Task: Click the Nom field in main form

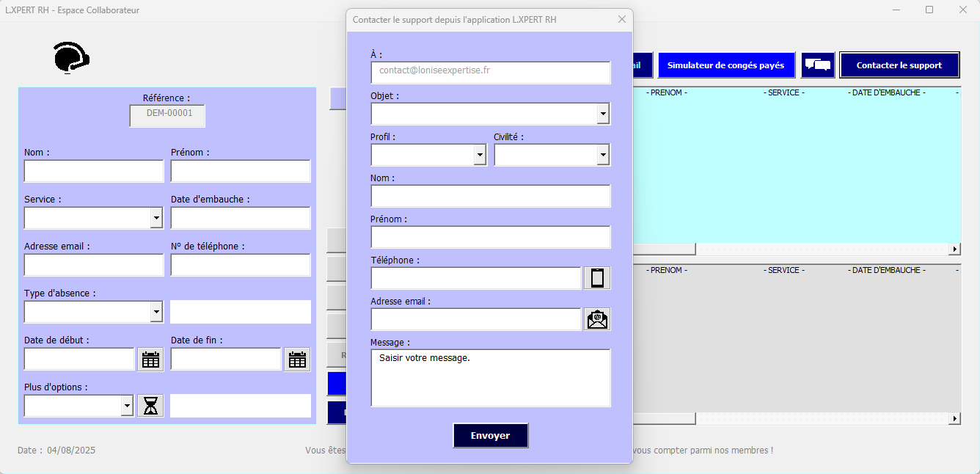Action: [x=94, y=171]
